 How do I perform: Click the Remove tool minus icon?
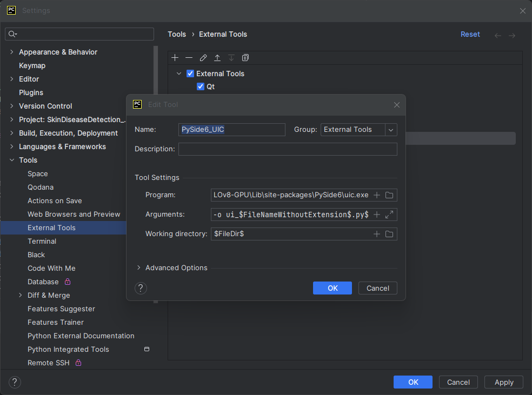tap(189, 58)
